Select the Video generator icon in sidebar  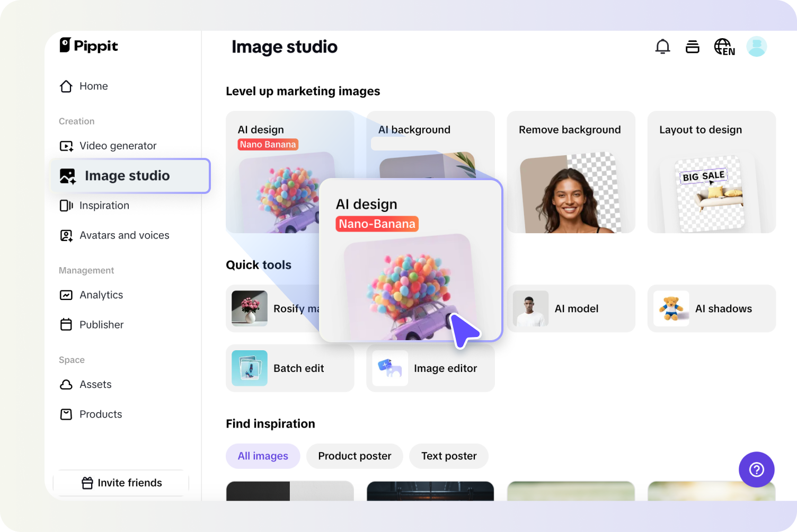[66, 146]
